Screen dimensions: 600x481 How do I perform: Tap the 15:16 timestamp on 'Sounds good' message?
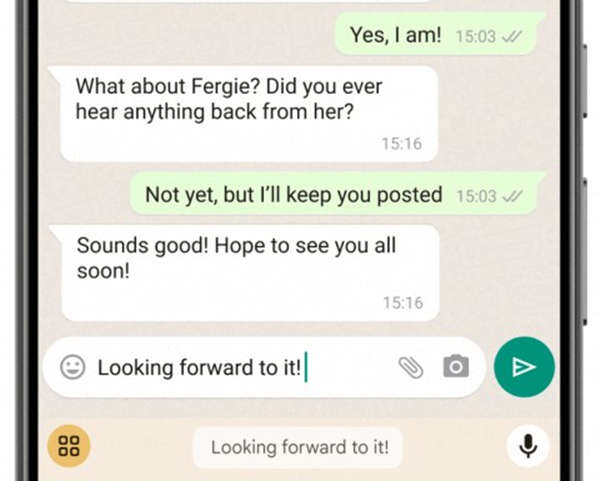[x=403, y=303]
